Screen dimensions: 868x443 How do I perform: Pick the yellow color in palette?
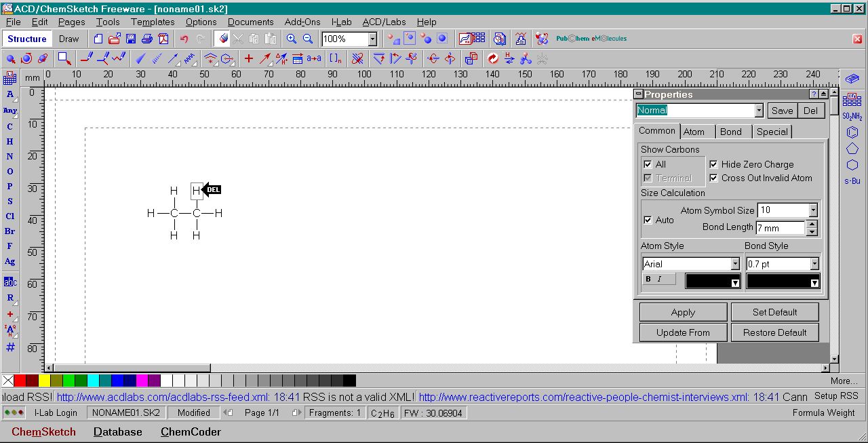(44, 381)
